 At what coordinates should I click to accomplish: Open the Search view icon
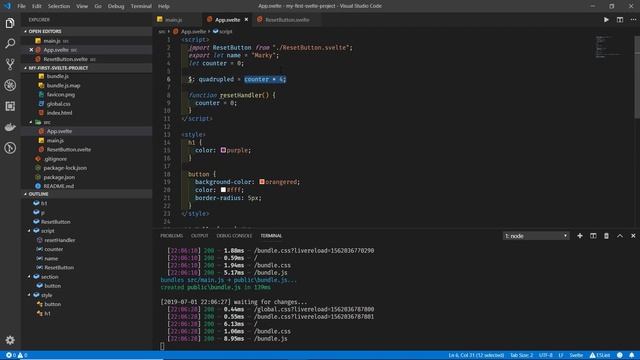(x=10, y=43)
